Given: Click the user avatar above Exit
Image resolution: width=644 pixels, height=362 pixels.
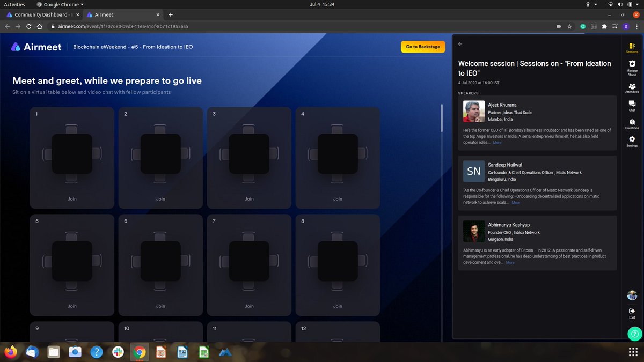Looking at the screenshot, I should click(x=632, y=295).
